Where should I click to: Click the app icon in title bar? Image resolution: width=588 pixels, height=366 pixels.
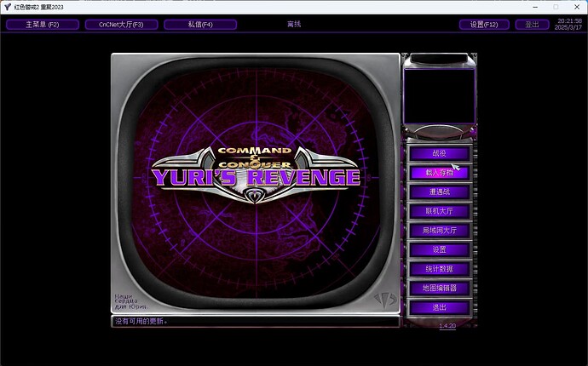tap(8, 7)
